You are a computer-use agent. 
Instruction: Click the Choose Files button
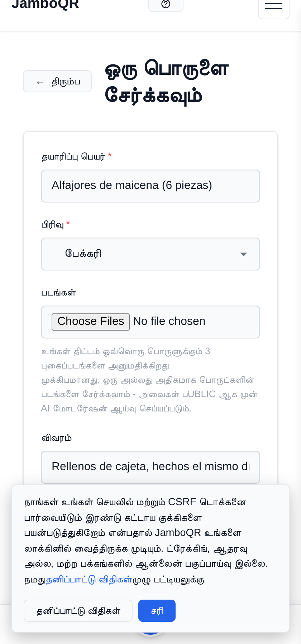point(91,322)
